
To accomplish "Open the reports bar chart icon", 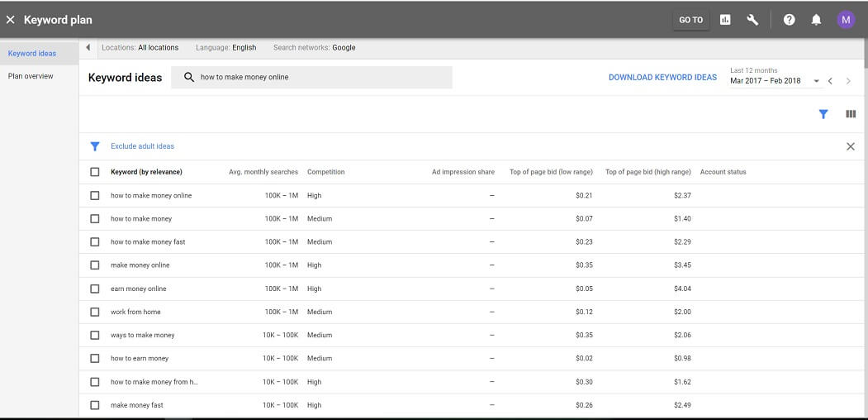I will click(x=725, y=20).
